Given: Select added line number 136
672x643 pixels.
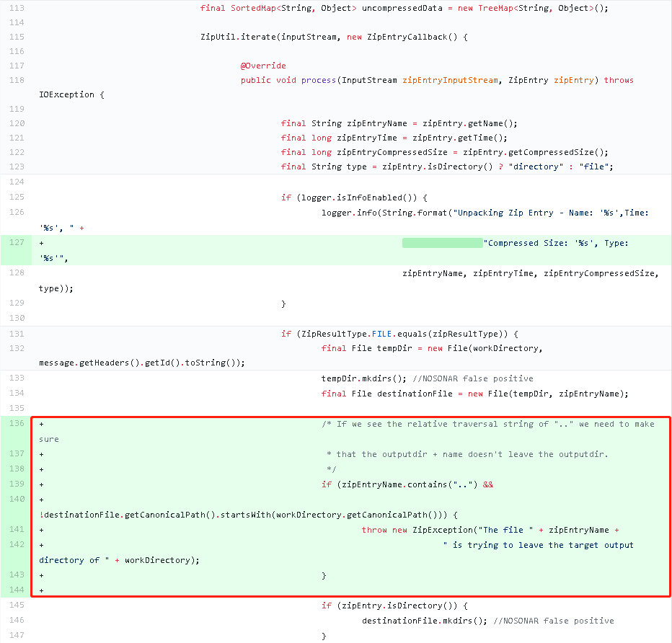Looking at the screenshot, I should click(x=17, y=423).
